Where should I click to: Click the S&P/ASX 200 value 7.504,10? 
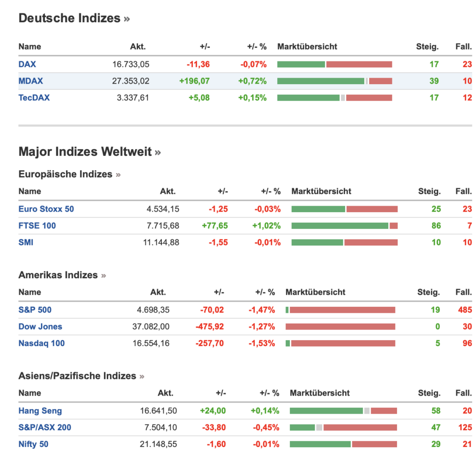(x=160, y=427)
